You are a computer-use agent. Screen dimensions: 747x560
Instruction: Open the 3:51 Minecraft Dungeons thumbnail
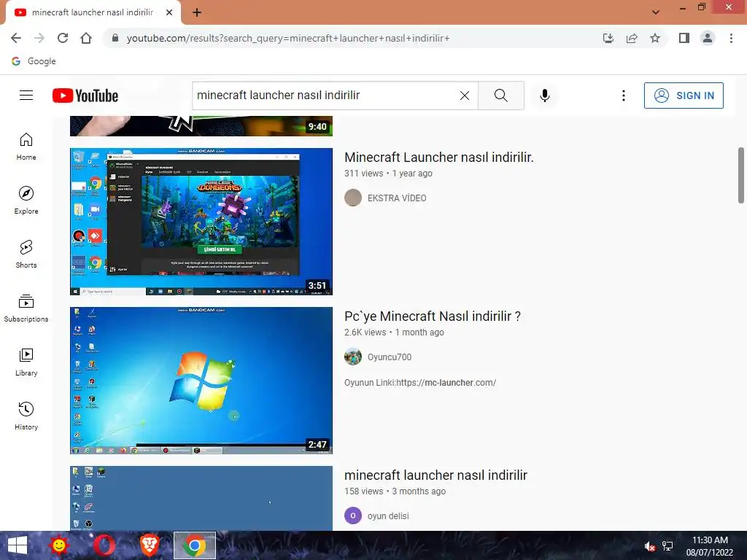point(201,222)
